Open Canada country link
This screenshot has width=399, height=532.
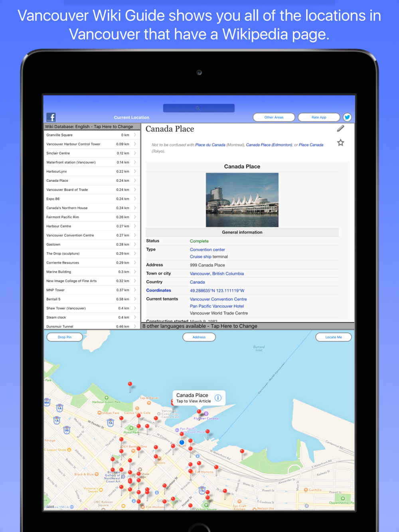[x=197, y=282]
